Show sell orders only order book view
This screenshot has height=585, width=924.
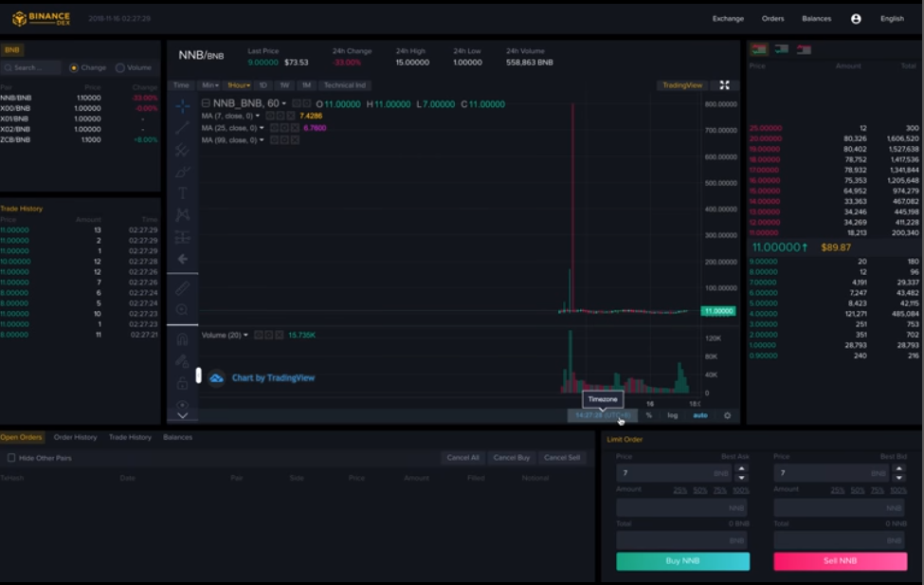click(x=804, y=49)
